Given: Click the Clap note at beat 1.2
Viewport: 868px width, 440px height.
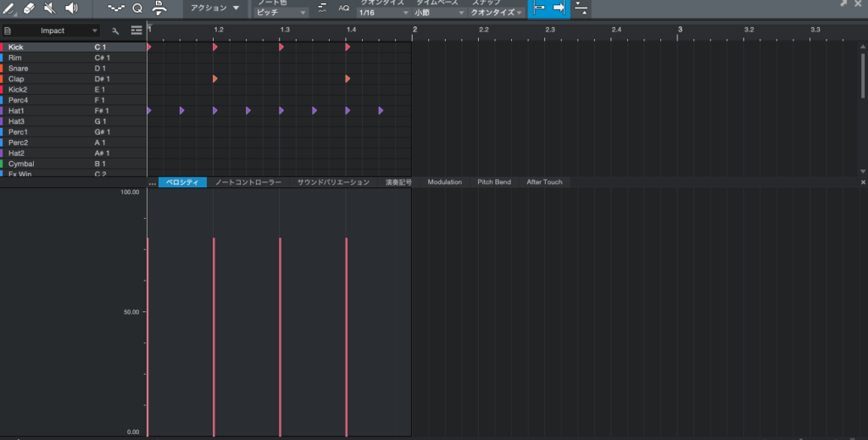Looking at the screenshot, I should coord(215,79).
